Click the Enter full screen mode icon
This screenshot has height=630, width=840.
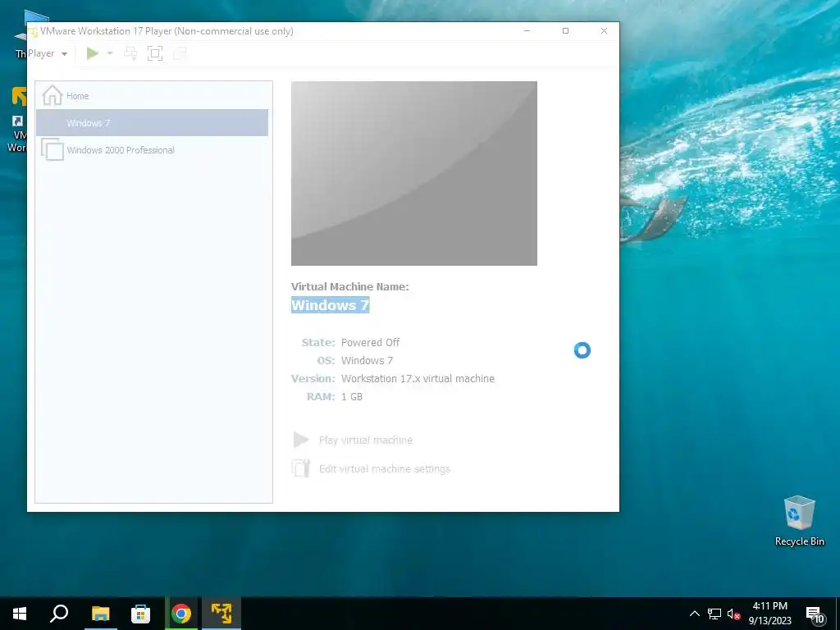[x=155, y=53]
